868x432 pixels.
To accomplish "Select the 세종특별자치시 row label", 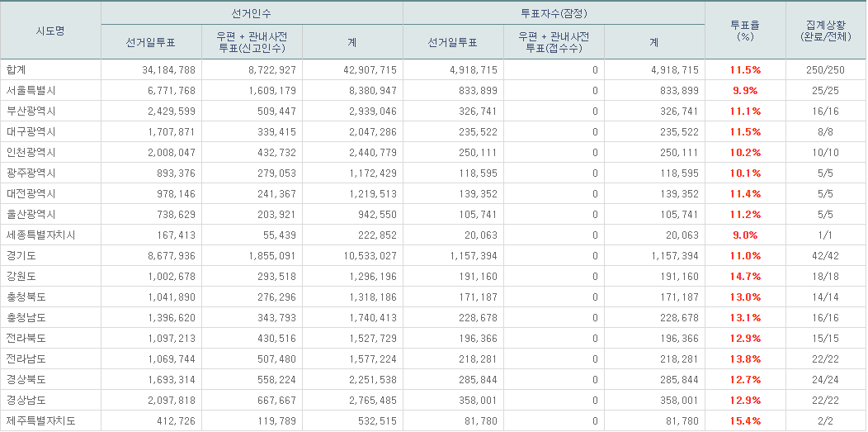I will [x=40, y=235].
